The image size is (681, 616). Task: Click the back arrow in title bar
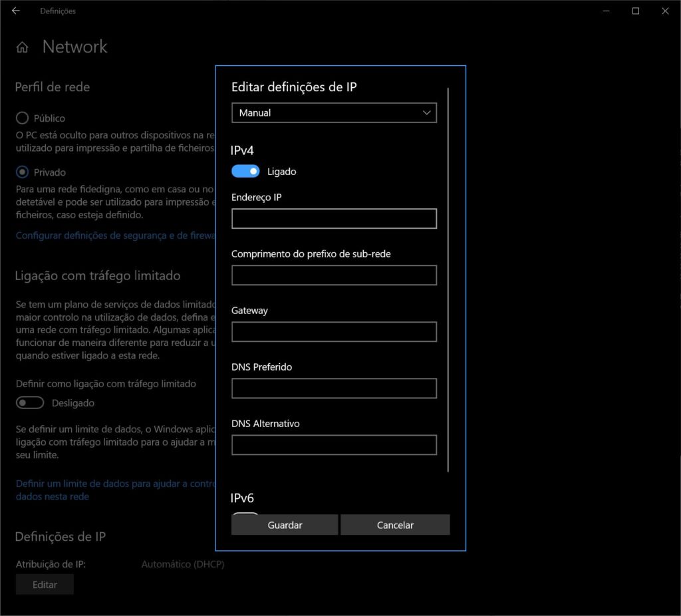click(x=16, y=11)
